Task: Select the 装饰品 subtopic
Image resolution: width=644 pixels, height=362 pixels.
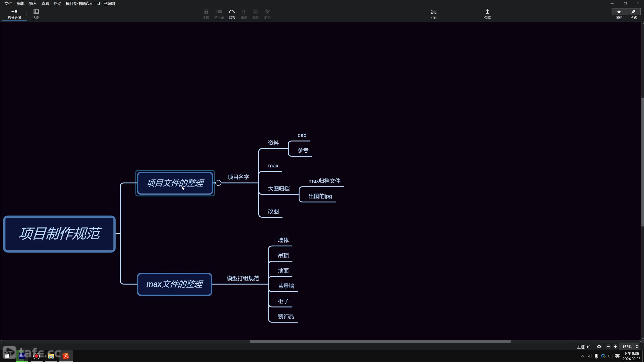Action: coord(286,316)
